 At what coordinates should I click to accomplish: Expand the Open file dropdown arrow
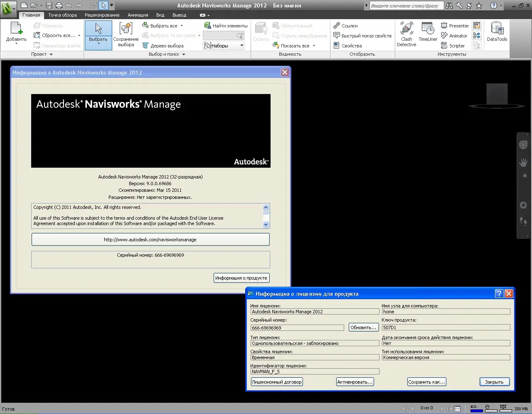41,5
